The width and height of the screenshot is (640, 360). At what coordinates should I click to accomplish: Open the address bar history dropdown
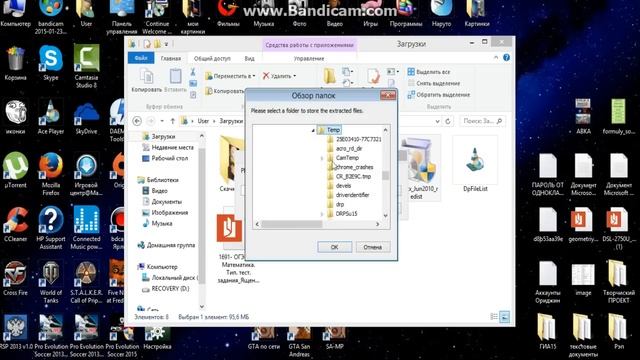[438, 121]
